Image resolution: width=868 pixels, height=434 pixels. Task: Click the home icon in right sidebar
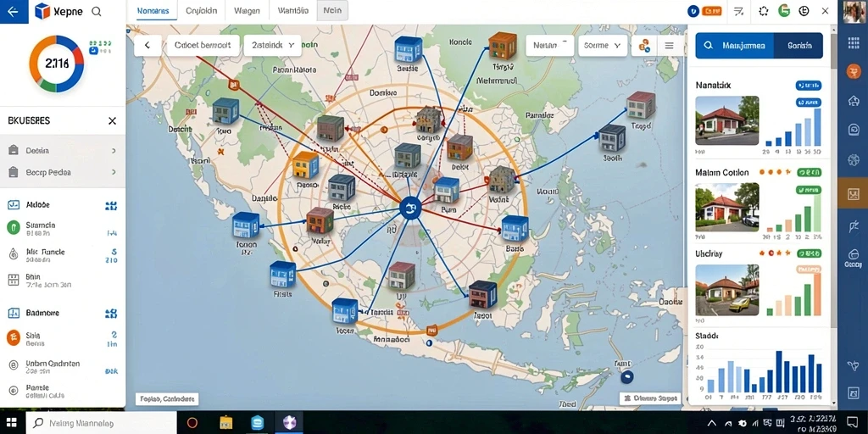[x=853, y=100]
